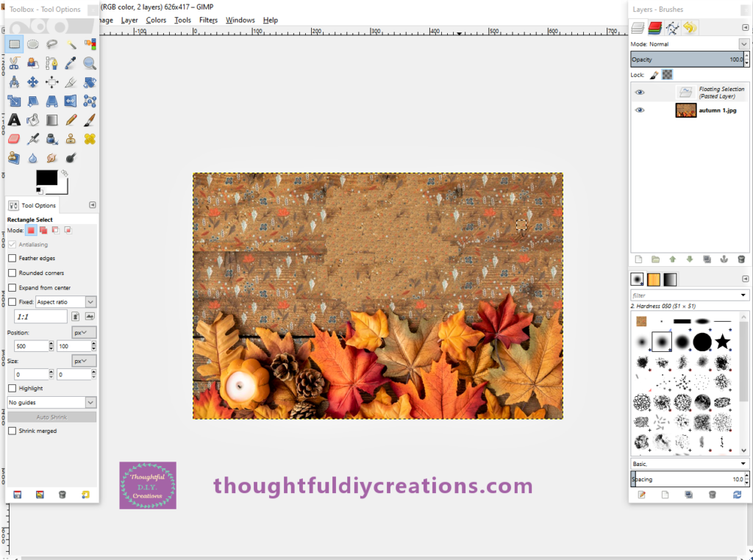Select the Color Picker tool
Screen dimensions: 753x560
pyautogui.click(x=70, y=63)
